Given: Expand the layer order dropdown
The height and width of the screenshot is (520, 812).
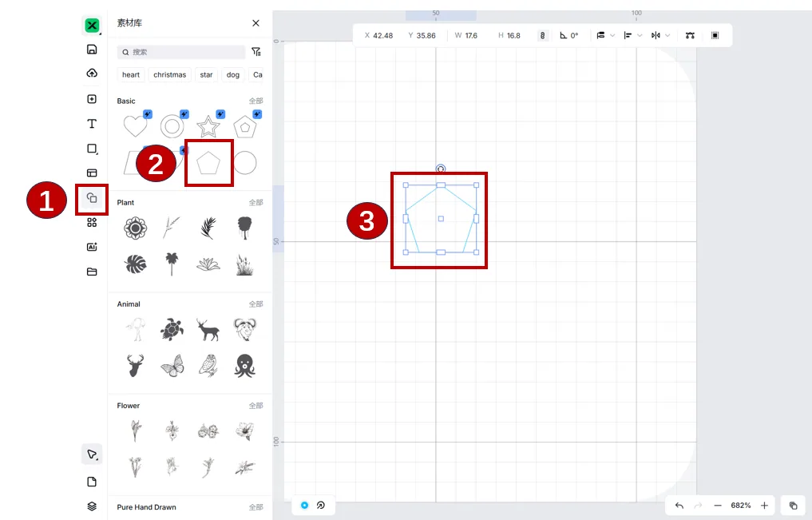Looking at the screenshot, I should [612, 35].
